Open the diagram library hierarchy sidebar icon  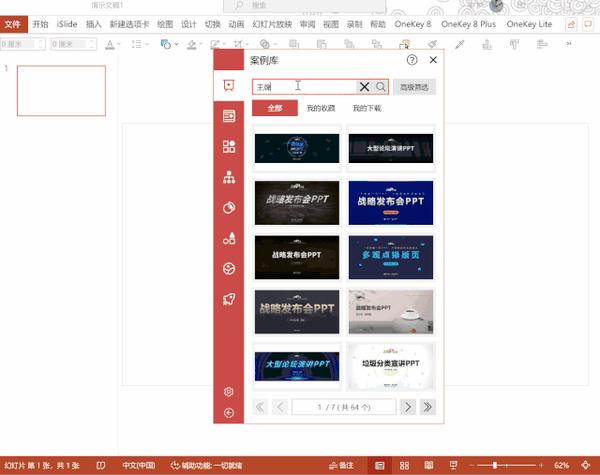tap(229, 177)
